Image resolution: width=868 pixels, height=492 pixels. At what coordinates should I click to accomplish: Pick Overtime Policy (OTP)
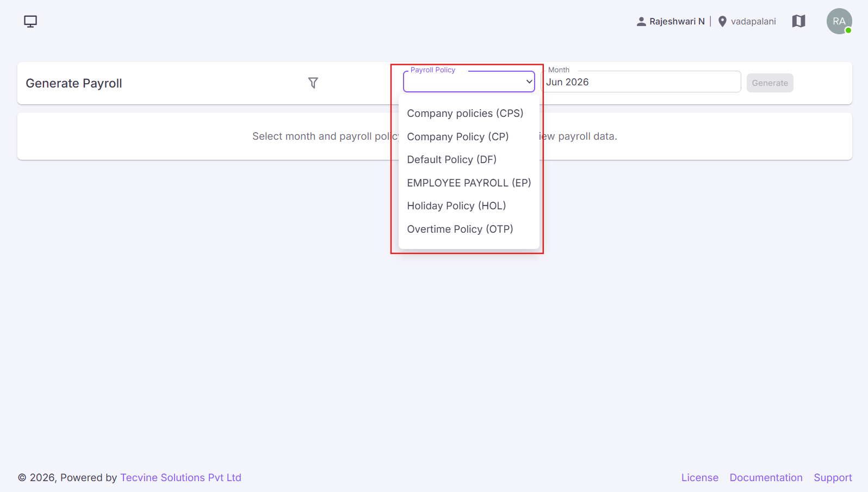point(469,229)
